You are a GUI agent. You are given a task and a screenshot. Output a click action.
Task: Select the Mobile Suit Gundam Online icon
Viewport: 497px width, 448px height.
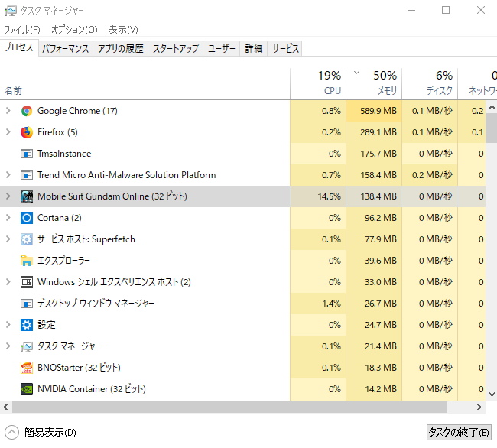click(27, 196)
